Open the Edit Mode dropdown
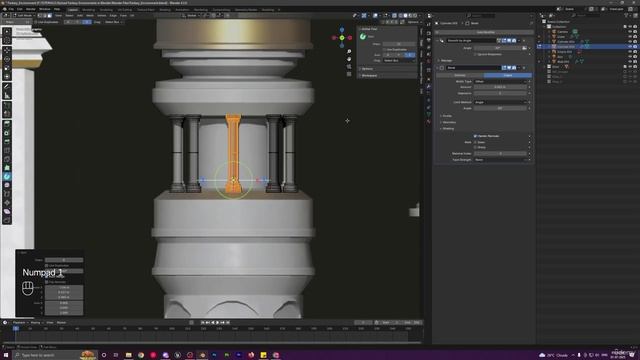 [24, 16]
